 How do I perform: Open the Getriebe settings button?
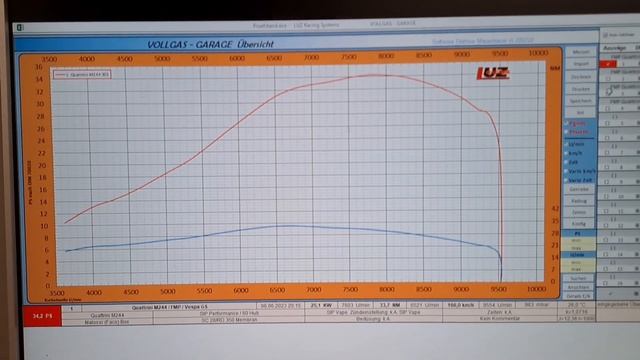coord(579,189)
